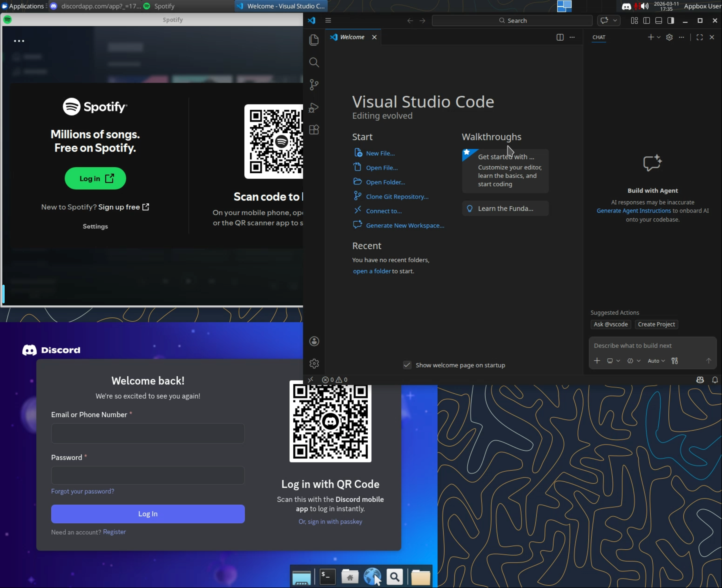
Task: Open the Chat panel more actions ellipsis
Action: click(x=681, y=37)
